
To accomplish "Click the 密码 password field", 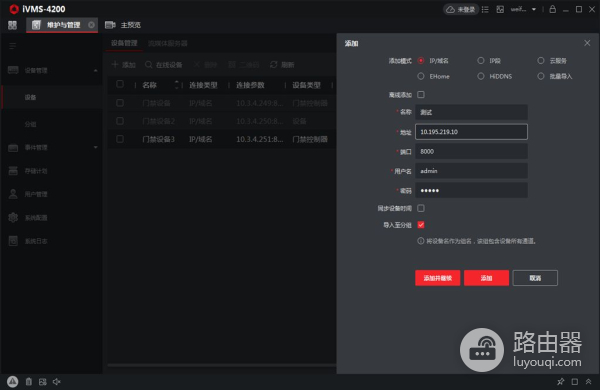I will click(471, 191).
